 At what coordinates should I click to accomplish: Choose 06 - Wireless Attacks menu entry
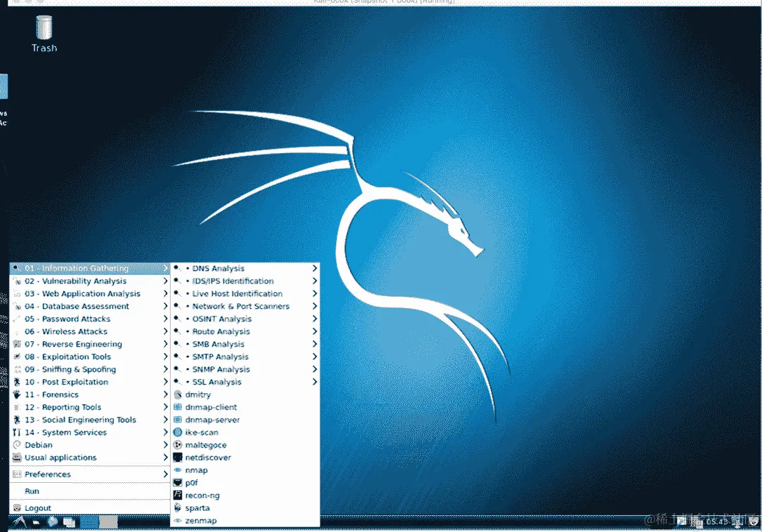[89, 331]
